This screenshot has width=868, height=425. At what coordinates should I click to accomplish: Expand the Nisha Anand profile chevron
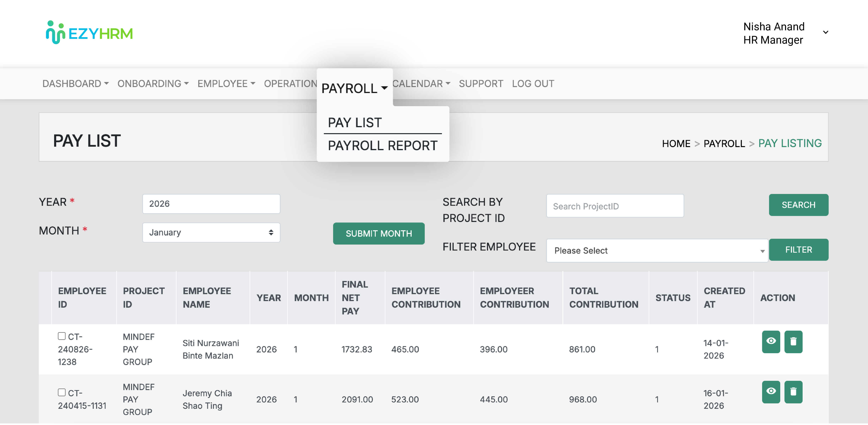pyautogui.click(x=825, y=32)
